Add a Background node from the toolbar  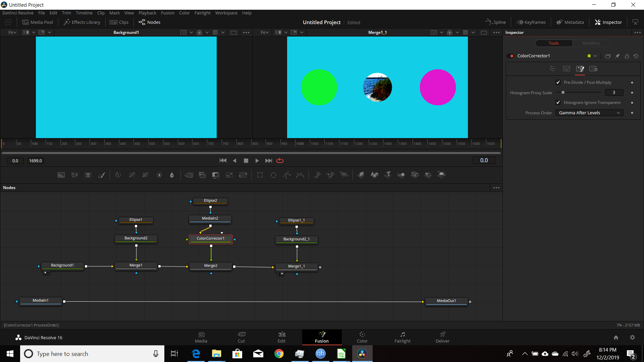coord(61,175)
